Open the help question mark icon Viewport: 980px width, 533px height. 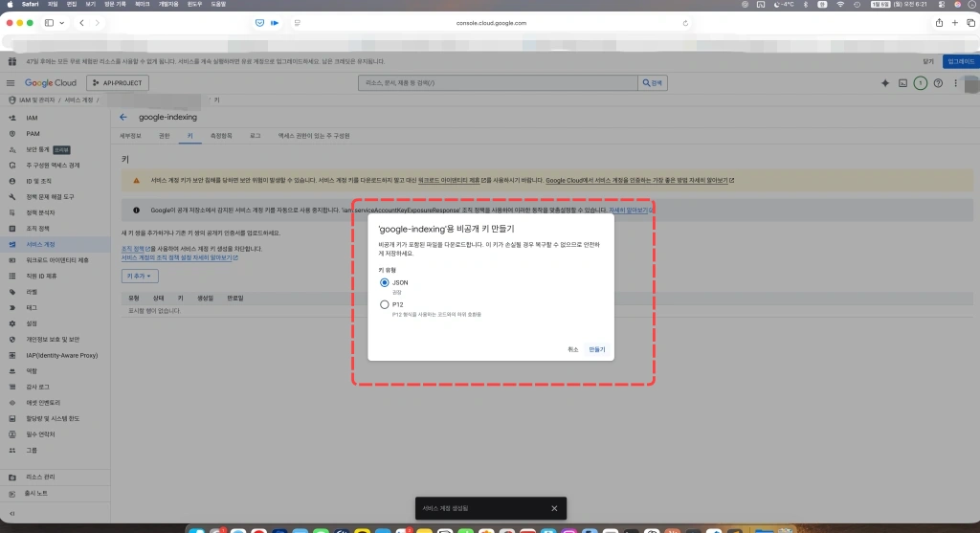(938, 83)
